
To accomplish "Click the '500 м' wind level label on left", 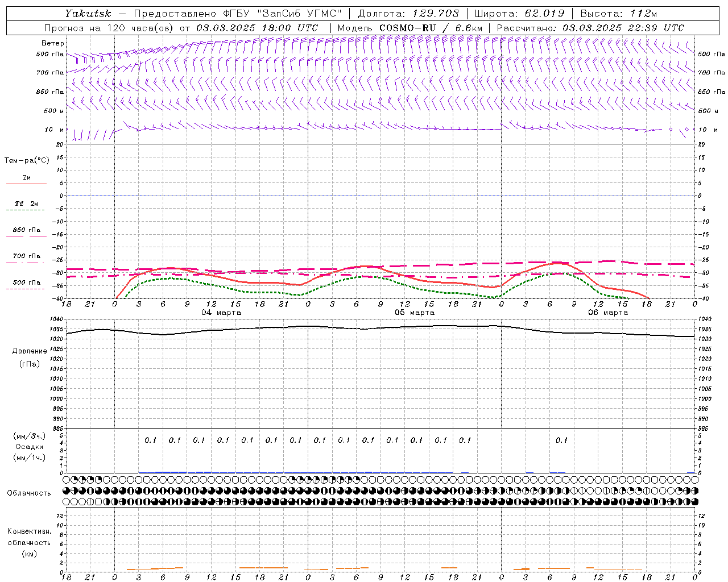I will click(55, 111).
